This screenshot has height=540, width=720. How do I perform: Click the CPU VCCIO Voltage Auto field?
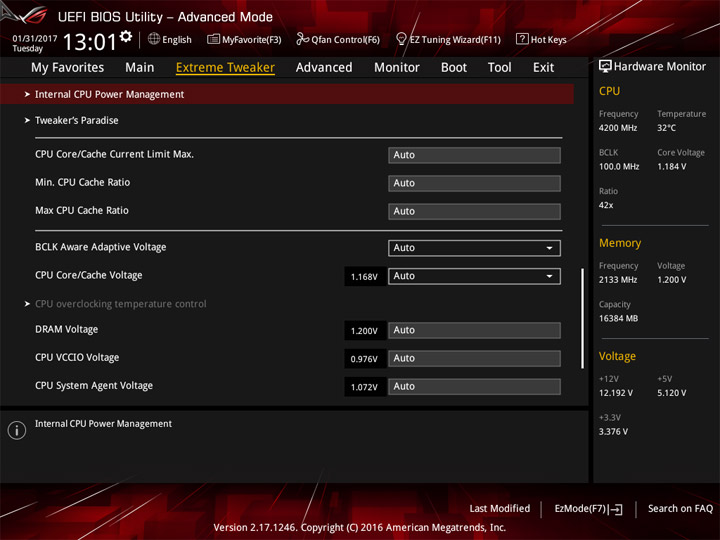474,358
